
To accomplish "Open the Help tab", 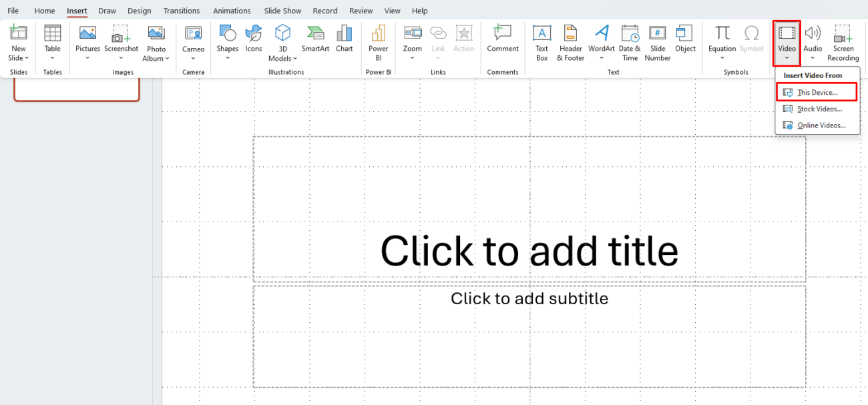I will point(420,11).
